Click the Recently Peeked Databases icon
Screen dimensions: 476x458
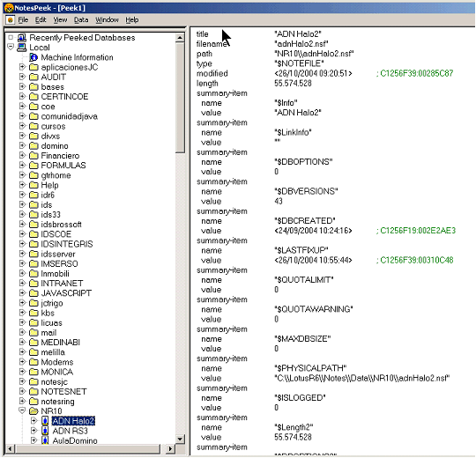point(21,38)
